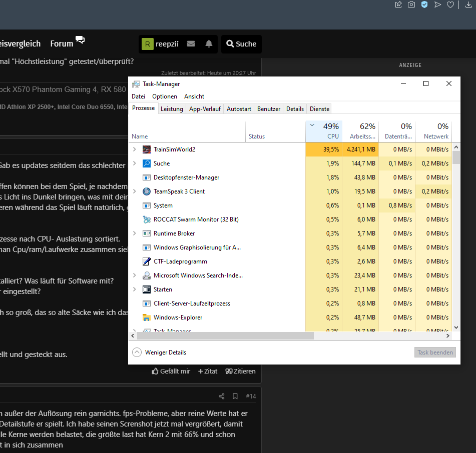Switch to the Dienste tab

(x=319, y=109)
